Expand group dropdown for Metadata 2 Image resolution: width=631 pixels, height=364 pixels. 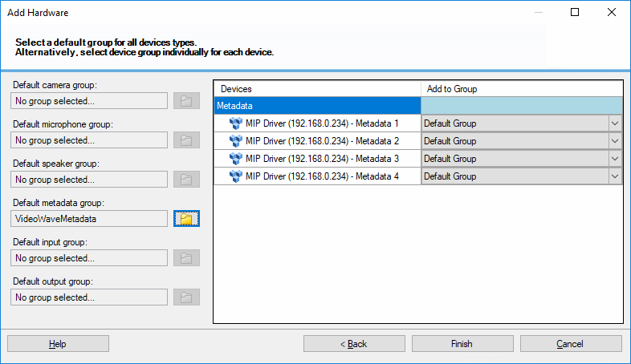[614, 141]
